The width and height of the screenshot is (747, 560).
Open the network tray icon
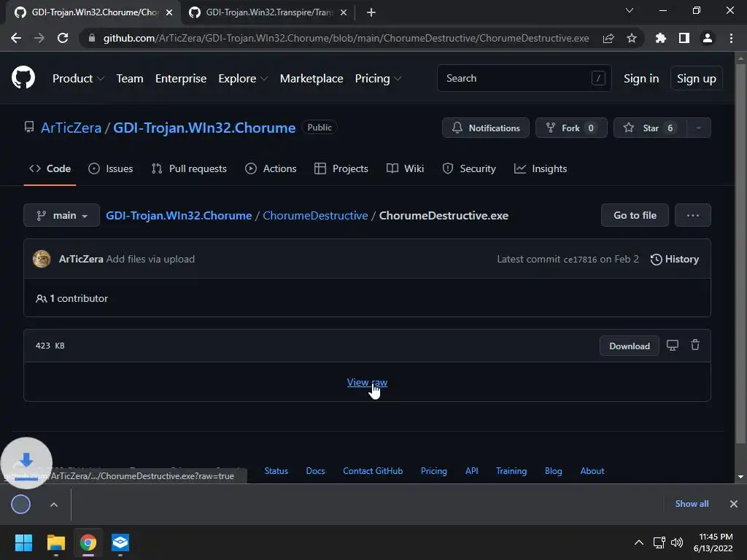(659, 542)
